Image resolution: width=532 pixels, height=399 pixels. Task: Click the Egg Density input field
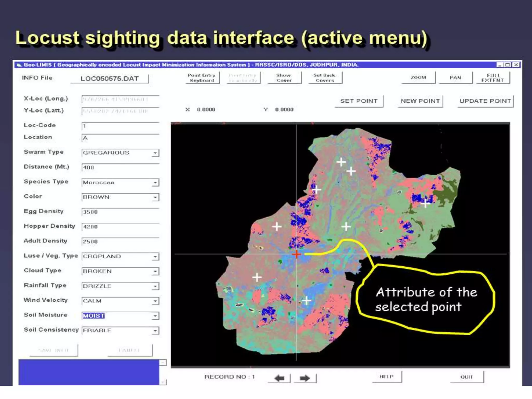[120, 212]
